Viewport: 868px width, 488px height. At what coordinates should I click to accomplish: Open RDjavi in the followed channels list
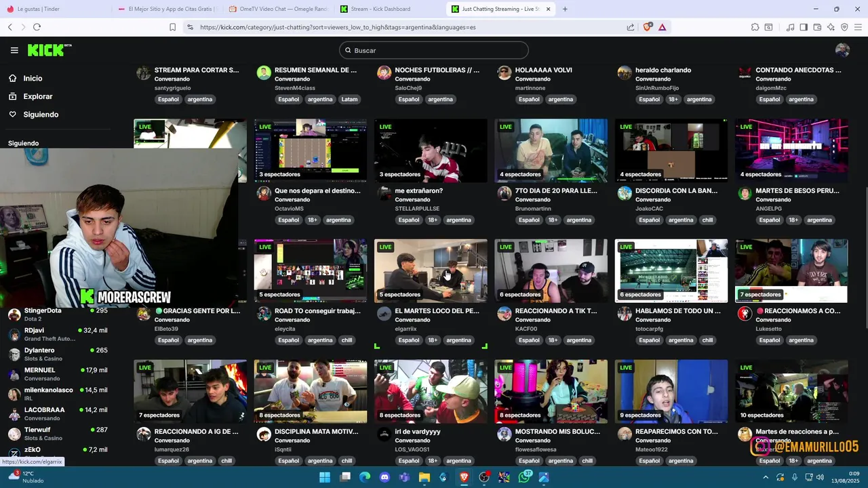tap(58, 334)
